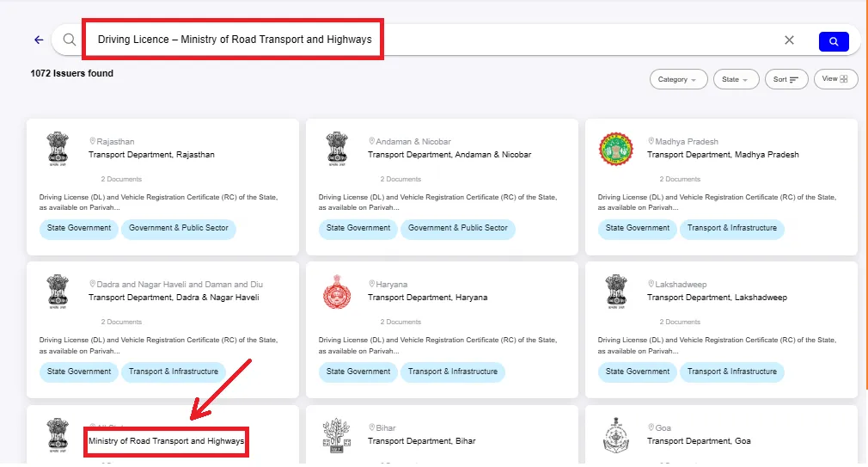
Task: Click the Dadra & Nagar Haveli emblem logo
Action: (58, 292)
